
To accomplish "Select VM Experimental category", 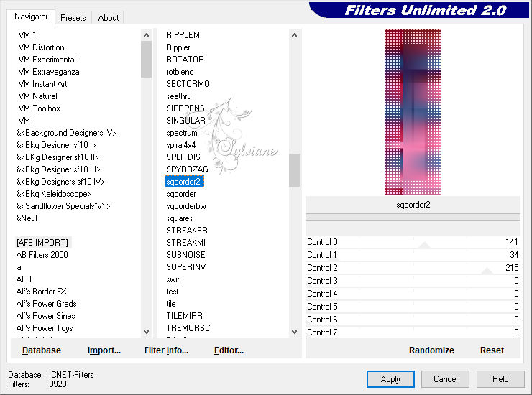I will tap(47, 60).
